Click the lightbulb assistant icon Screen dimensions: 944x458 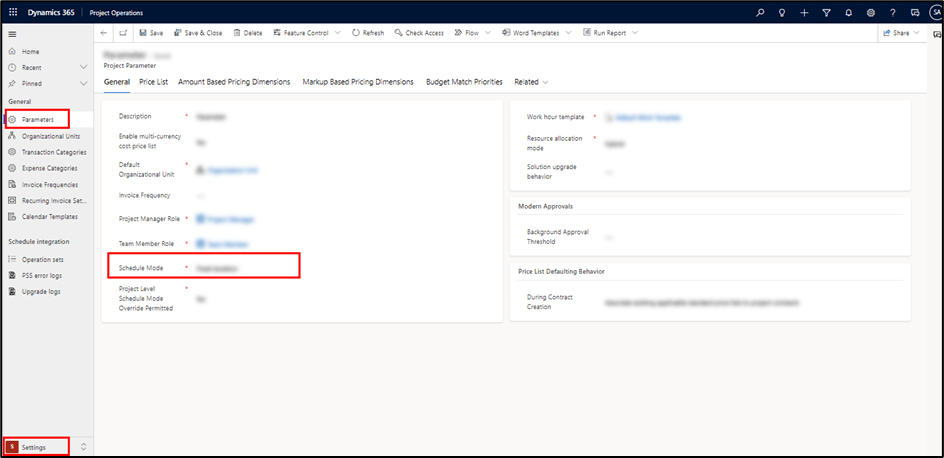(782, 13)
